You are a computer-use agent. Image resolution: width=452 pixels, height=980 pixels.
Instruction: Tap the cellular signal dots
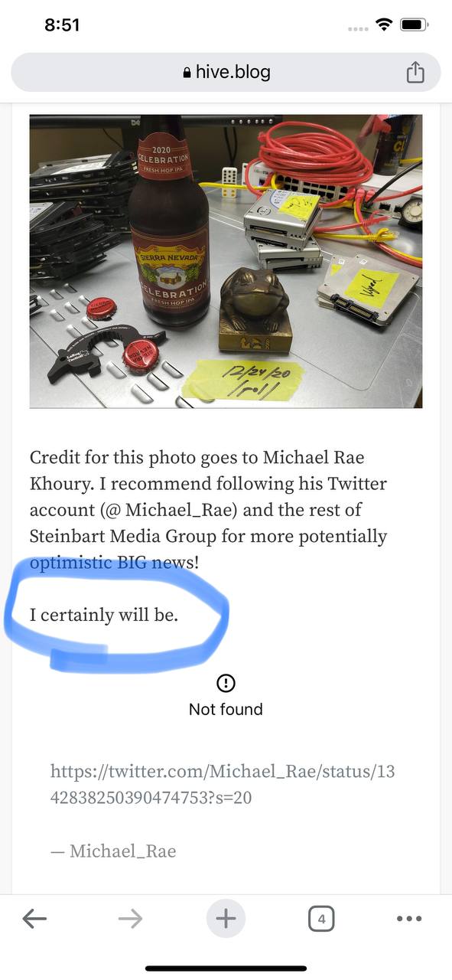click(x=357, y=28)
